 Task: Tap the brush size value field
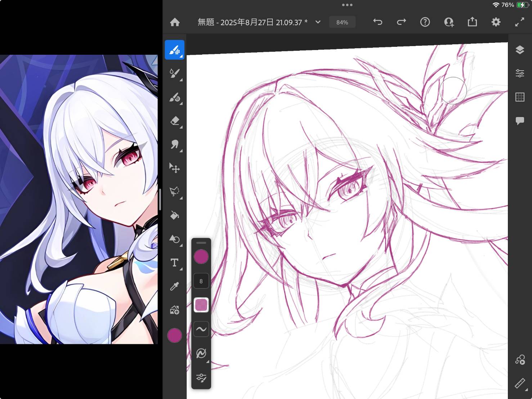click(201, 281)
